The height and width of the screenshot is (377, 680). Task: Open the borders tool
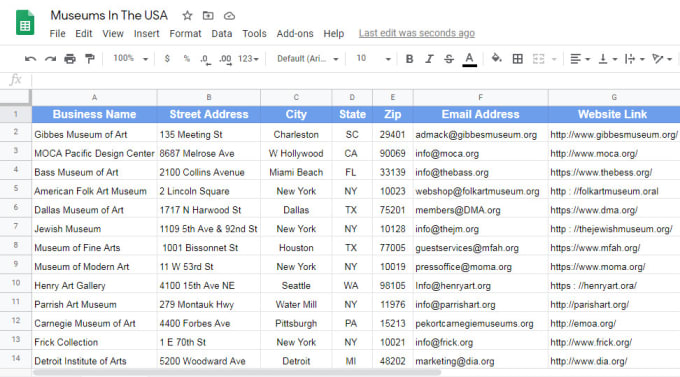pos(517,59)
